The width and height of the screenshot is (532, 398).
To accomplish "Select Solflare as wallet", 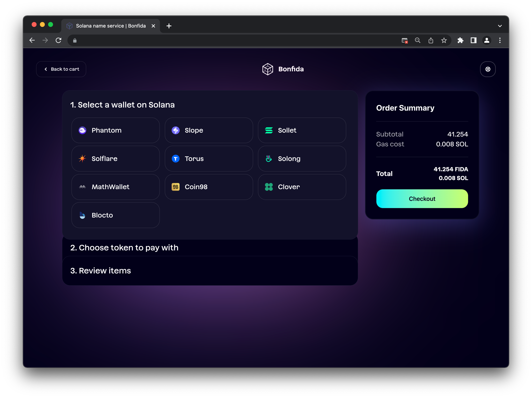I will point(116,159).
